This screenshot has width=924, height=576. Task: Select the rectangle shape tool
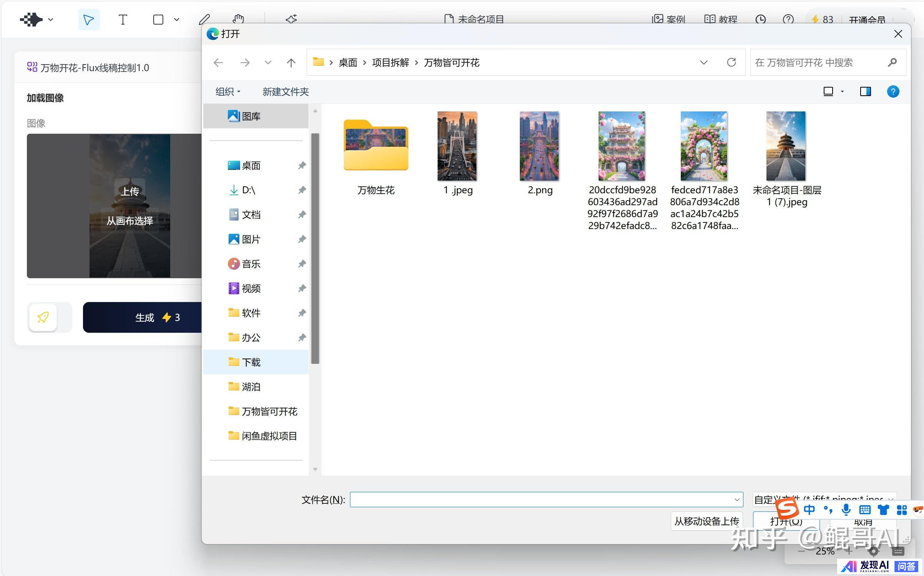158,20
